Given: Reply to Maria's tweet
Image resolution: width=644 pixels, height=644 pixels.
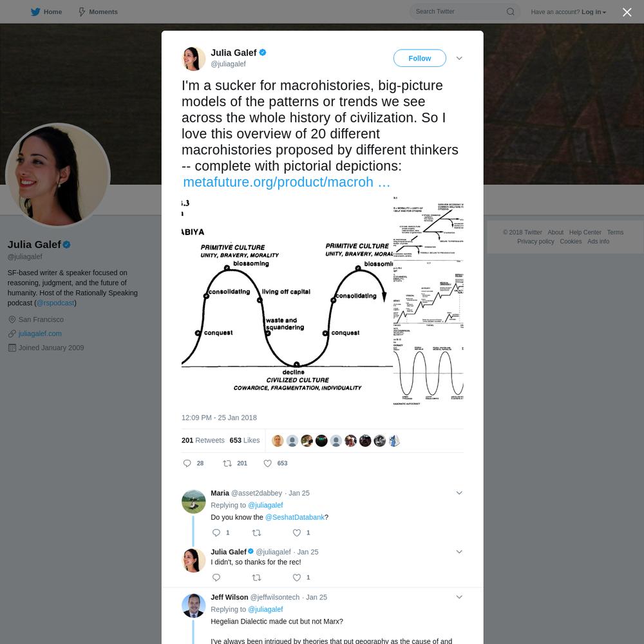Looking at the screenshot, I should (x=216, y=533).
